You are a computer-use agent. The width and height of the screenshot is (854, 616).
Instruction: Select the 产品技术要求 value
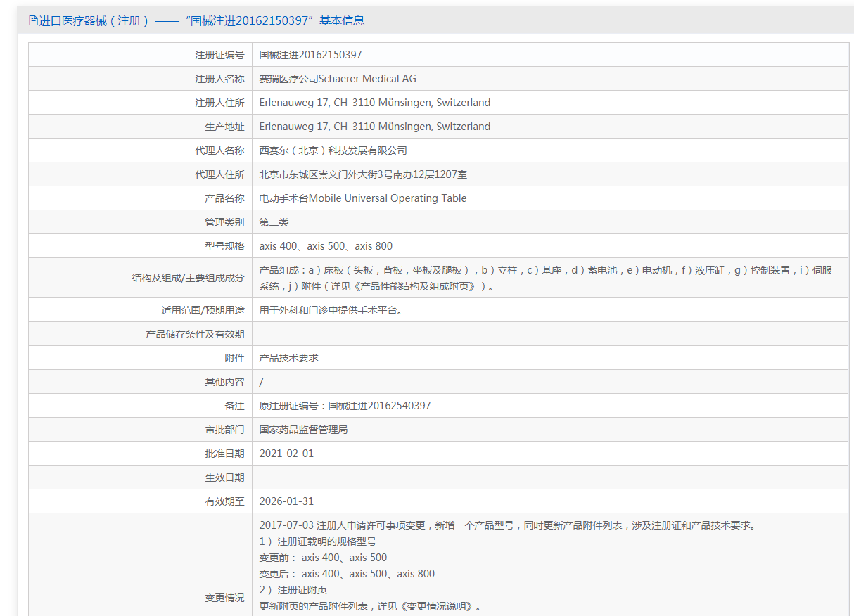click(x=288, y=358)
